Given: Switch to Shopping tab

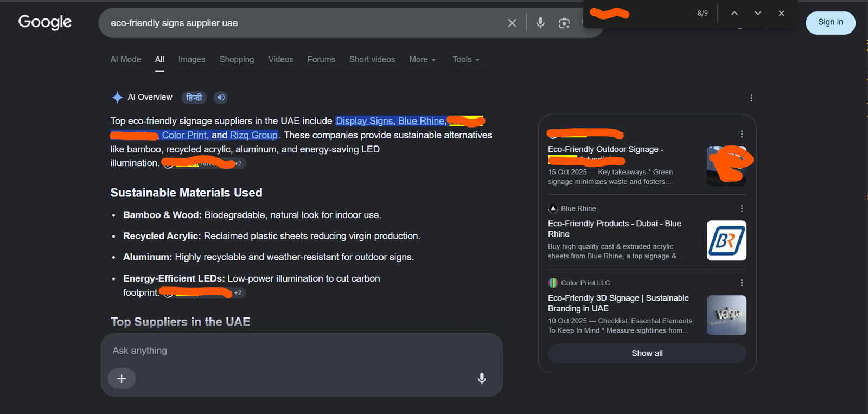Looking at the screenshot, I should click(x=237, y=59).
